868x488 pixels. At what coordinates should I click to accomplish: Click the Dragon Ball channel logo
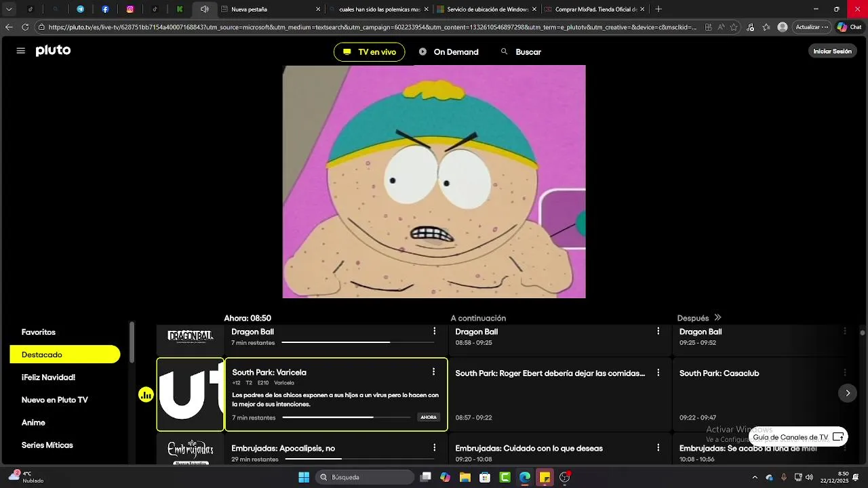191,336
